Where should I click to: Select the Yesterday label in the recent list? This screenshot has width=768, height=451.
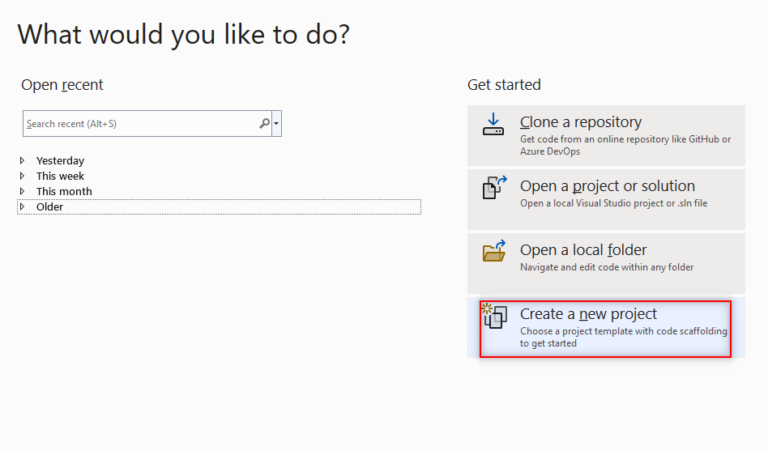pyautogui.click(x=60, y=160)
